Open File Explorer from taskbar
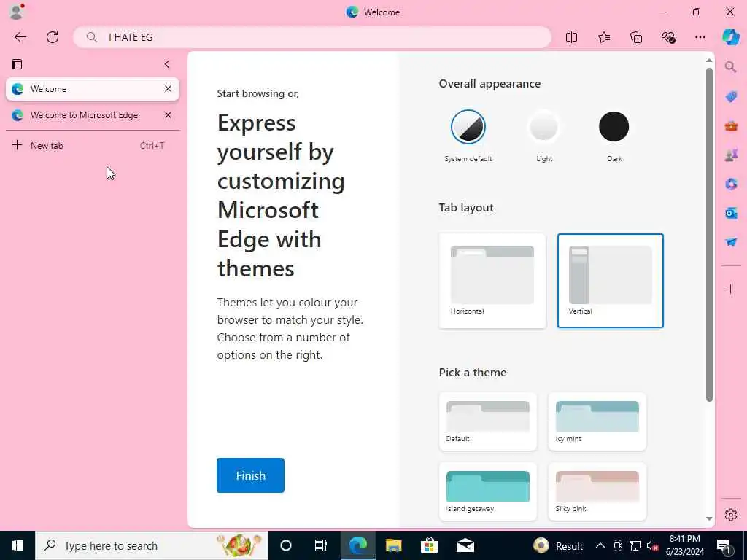 [393, 545]
